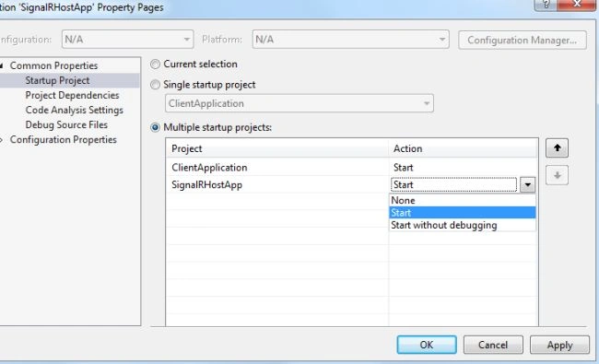
Task: Click the SignalRHostApp Start action field
Action: tap(453, 185)
